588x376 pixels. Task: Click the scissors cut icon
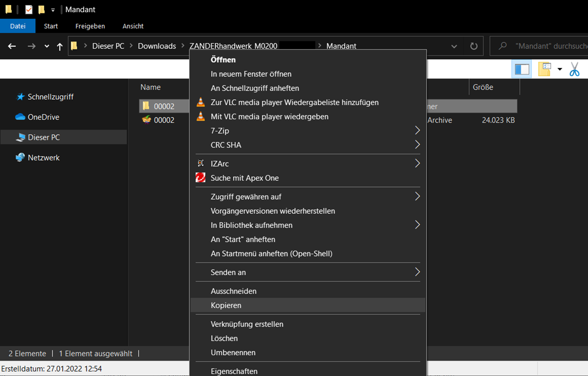click(x=574, y=69)
